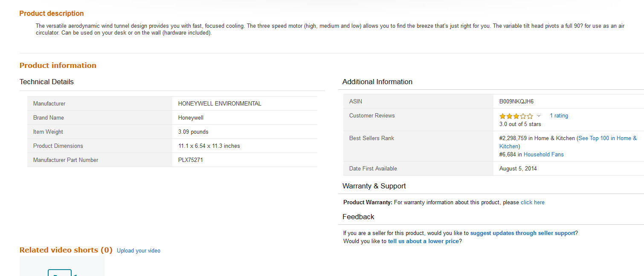Select the ASIN value B009NKQJH6
Viewport: 644px width, 276px height.
(516, 102)
